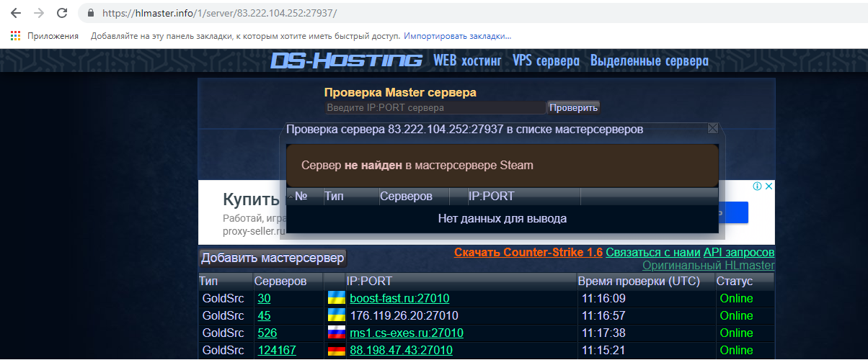Click the Ukraine flag beside boost-fast.ru
This screenshot has width=868, height=360.
[x=336, y=297]
